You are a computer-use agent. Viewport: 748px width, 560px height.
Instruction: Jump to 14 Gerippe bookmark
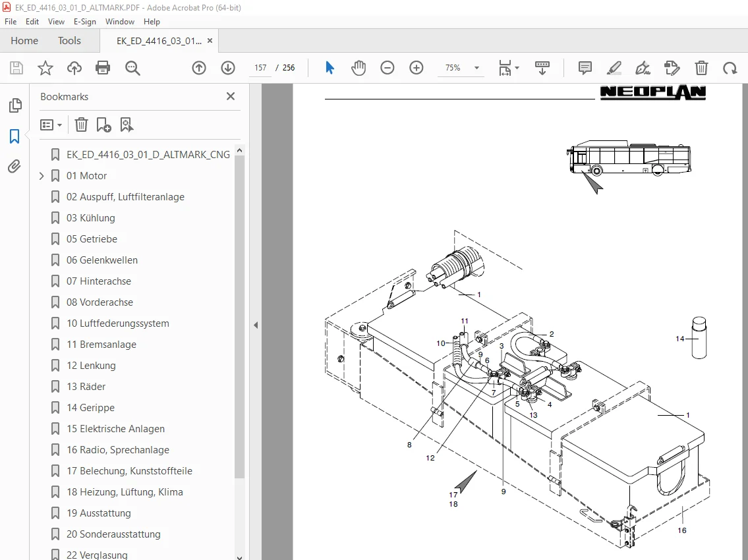coord(90,408)
